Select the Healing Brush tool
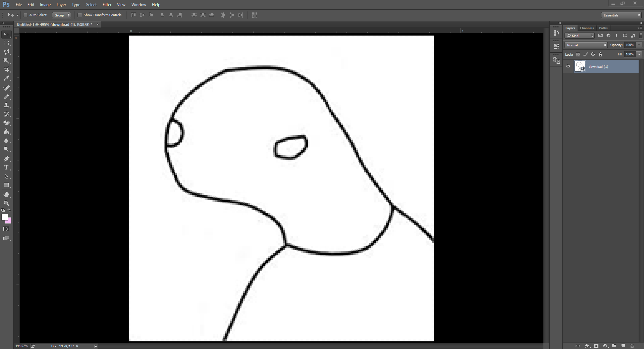This screenshot has width=644, height=349. point(6,88)
